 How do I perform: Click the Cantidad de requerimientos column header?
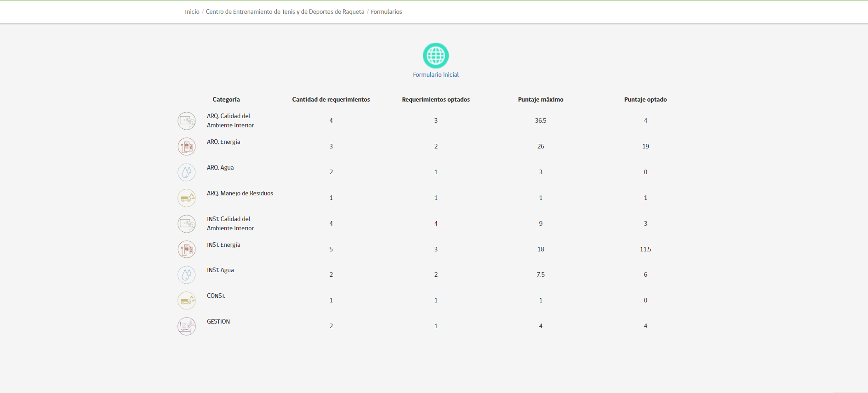click(331, 99)
